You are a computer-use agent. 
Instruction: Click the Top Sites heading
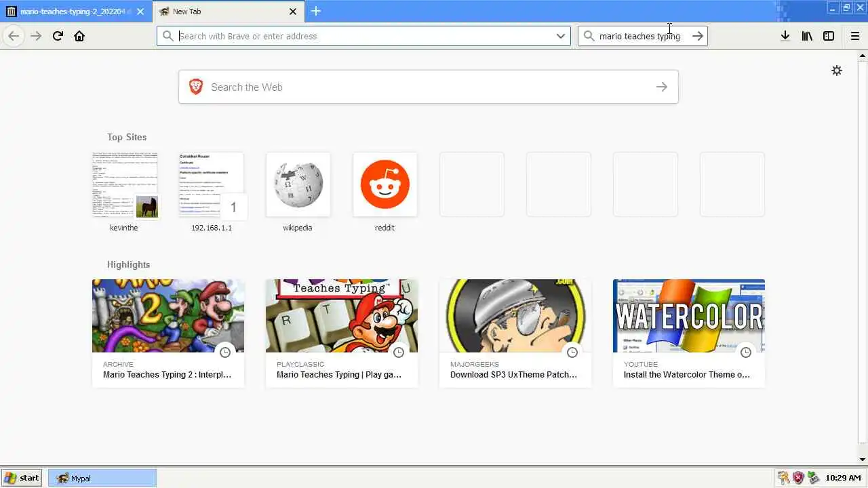pos(127,137)
